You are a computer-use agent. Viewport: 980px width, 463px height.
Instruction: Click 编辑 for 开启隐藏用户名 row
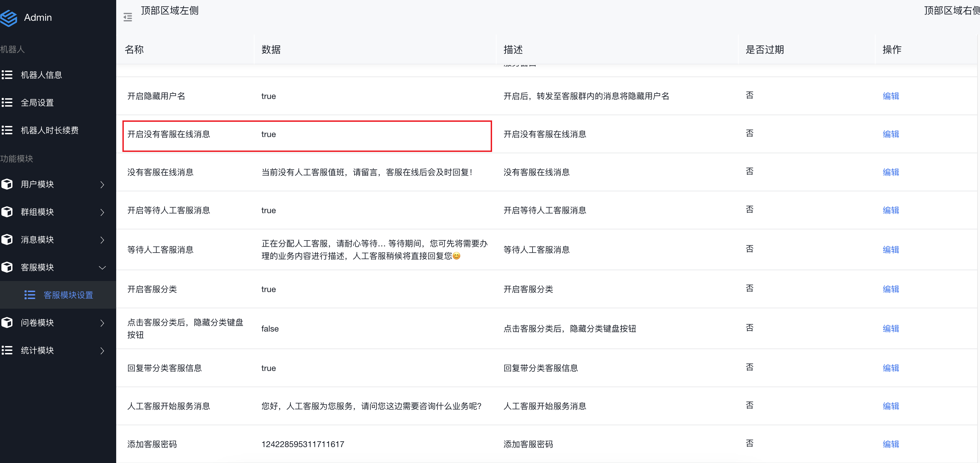pyautogui.click(x=890, y=96)
